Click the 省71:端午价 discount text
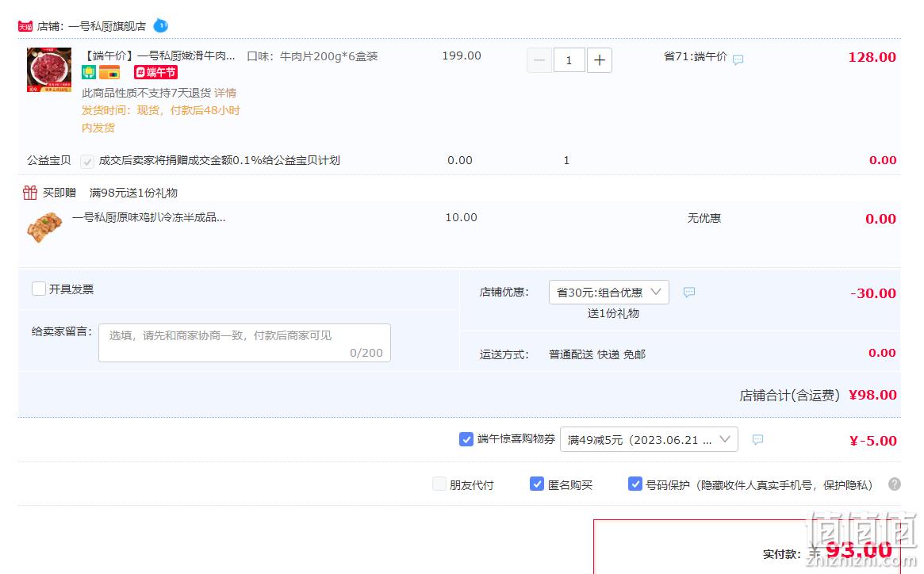924x574 pixels. click(x=696, y=56)
